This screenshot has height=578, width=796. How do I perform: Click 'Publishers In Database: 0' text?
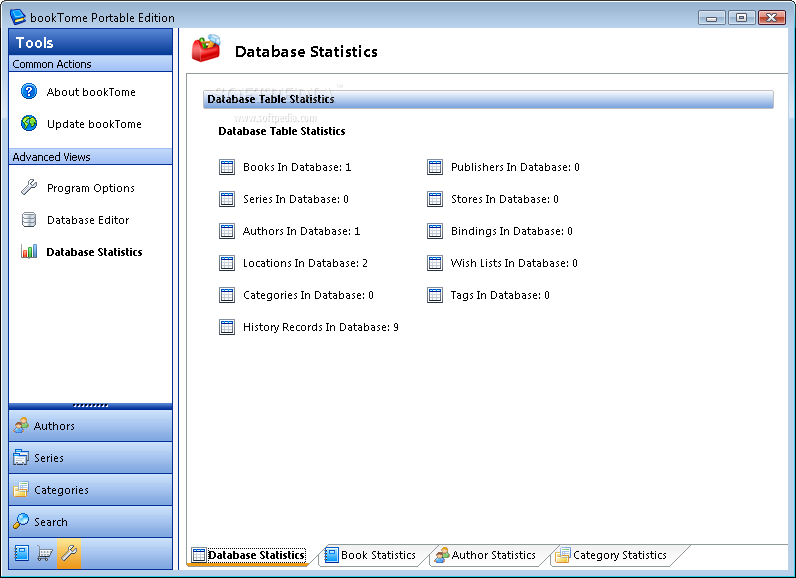click(x=515, y=167)
